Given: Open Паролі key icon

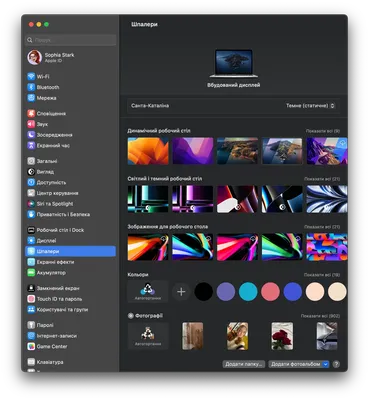Looking at the screenshot, I should (31, 325).
